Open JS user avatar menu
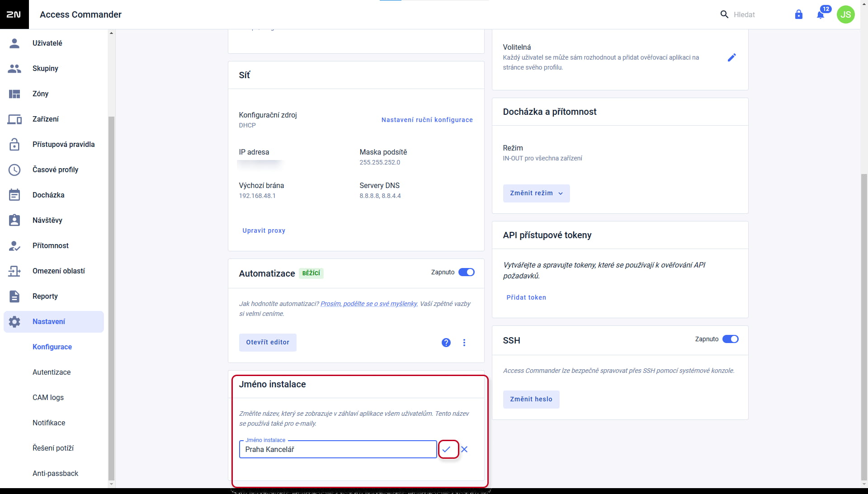Screen dimensions: 868x494 846,14
